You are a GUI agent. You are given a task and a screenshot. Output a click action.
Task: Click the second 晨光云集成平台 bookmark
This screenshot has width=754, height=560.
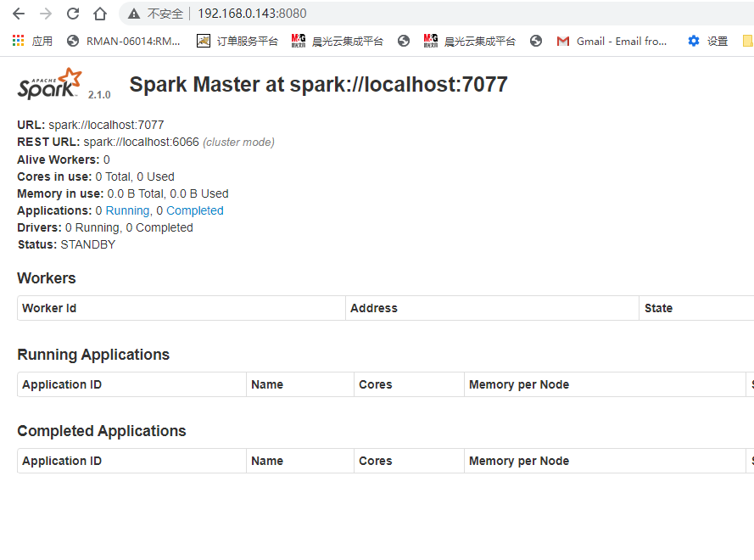pos(470,42)
